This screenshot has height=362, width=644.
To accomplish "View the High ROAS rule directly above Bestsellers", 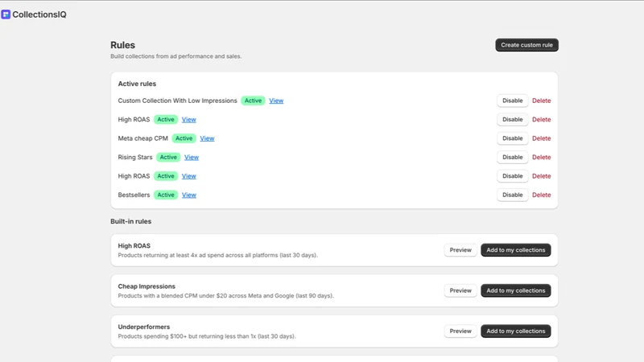I will pyautogui.click(x=189, y=176).
